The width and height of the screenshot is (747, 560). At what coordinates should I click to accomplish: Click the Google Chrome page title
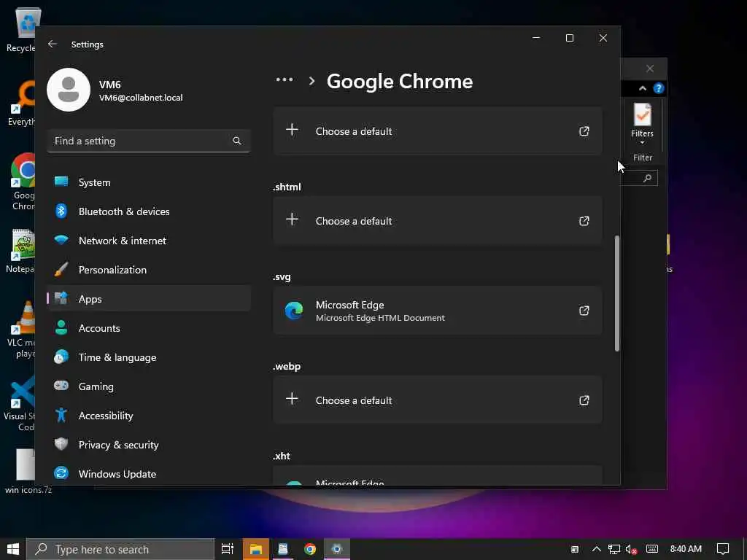click(x=399, y=82)
